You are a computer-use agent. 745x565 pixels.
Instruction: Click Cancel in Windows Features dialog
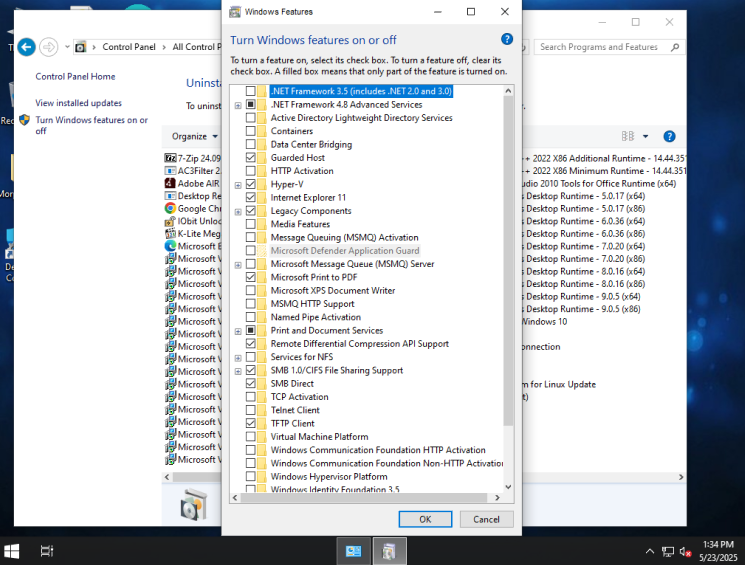pos(487,519)
